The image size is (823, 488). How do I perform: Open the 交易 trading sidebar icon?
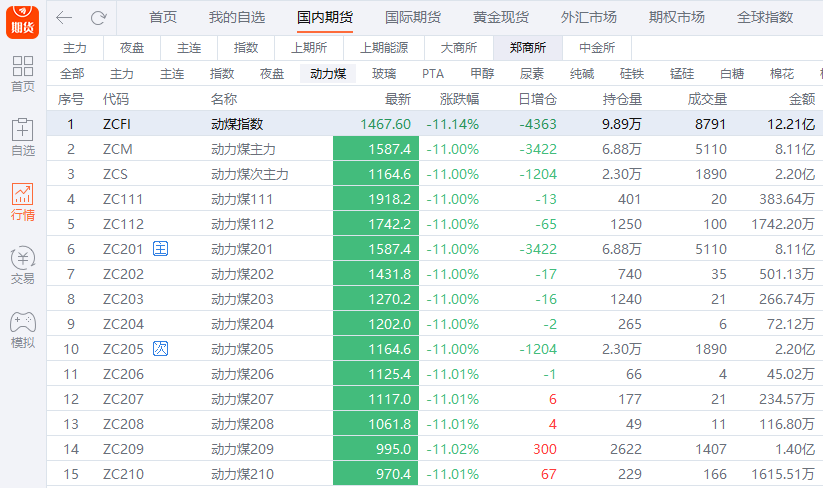(x=22, y=266)
